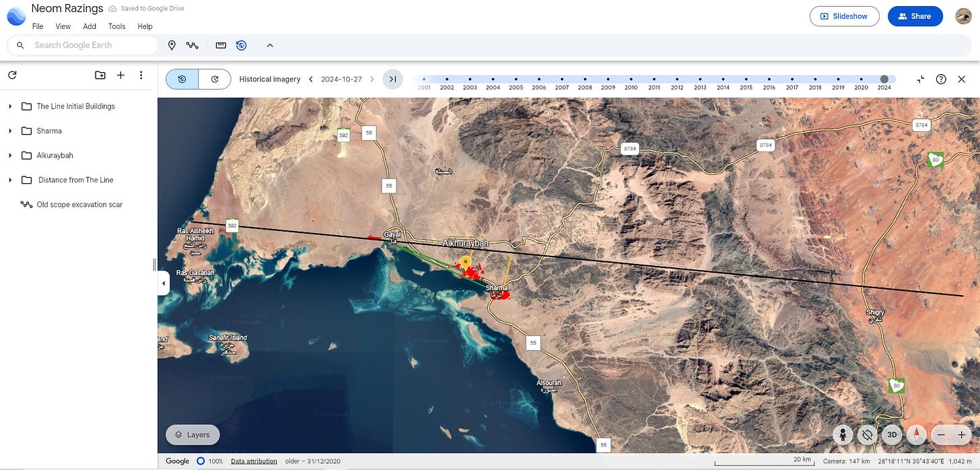Viewport: 980px width, 470px height.
Task: Toggle the 3D view button
Action: pyautogui.click(x=892, y=435)
